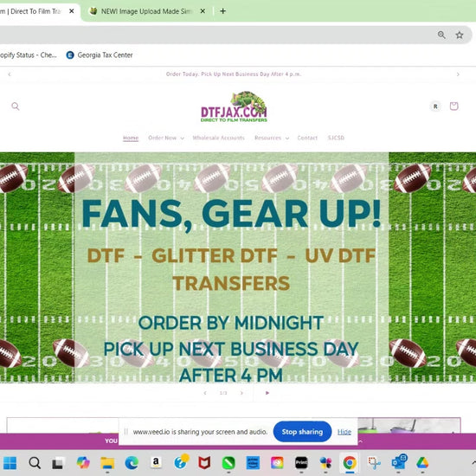Click the zoom magnifier in address bar
Image resolution: width=476 pixels, height=476 pixels.
tap(441, 35)
